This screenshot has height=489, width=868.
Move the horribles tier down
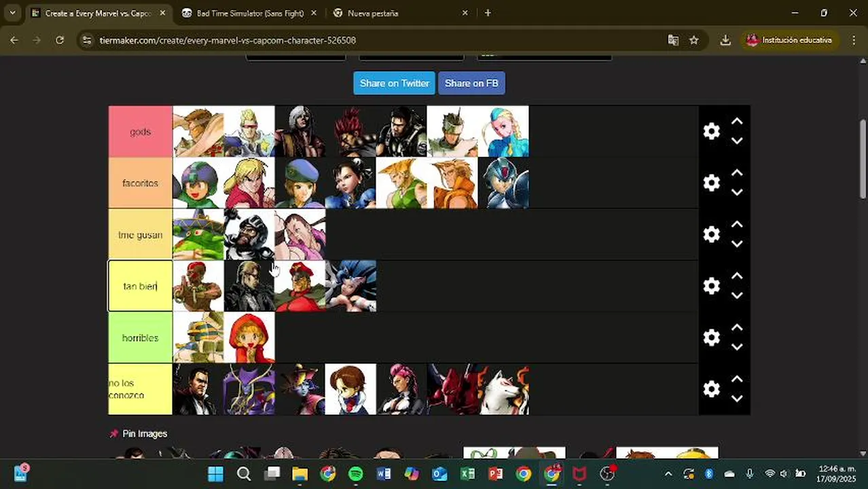(737, 347)
